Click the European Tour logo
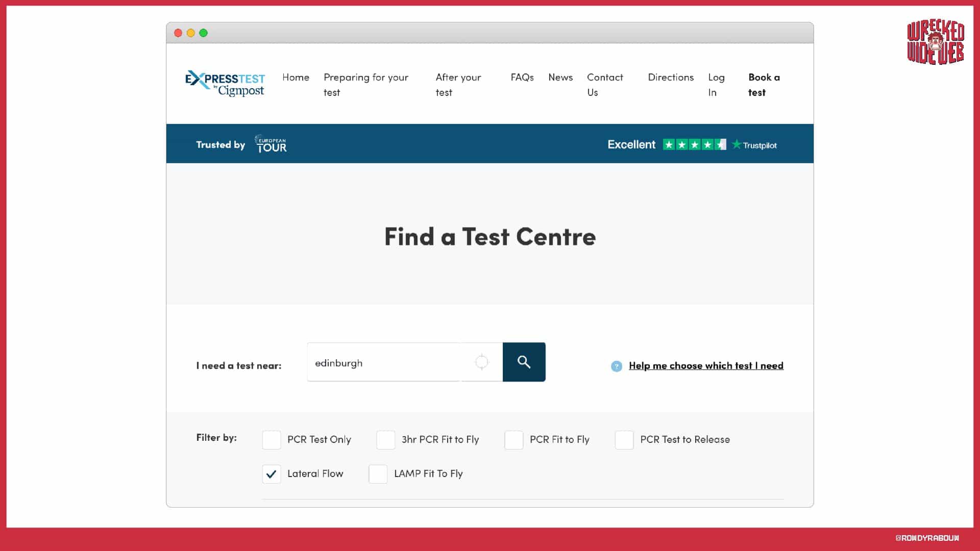This screenshot has height=551, width=980. coord(271,144)
